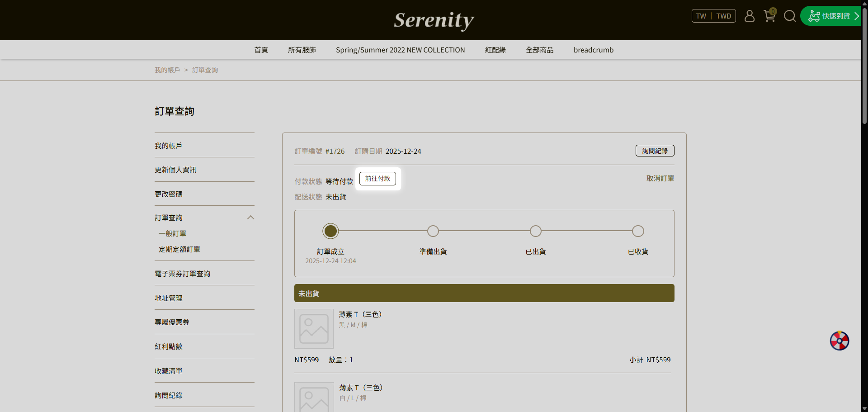Collapse the 訂單查詢 sidebar chevron
This screenshot has height=412, width=868.
point(250,218)
